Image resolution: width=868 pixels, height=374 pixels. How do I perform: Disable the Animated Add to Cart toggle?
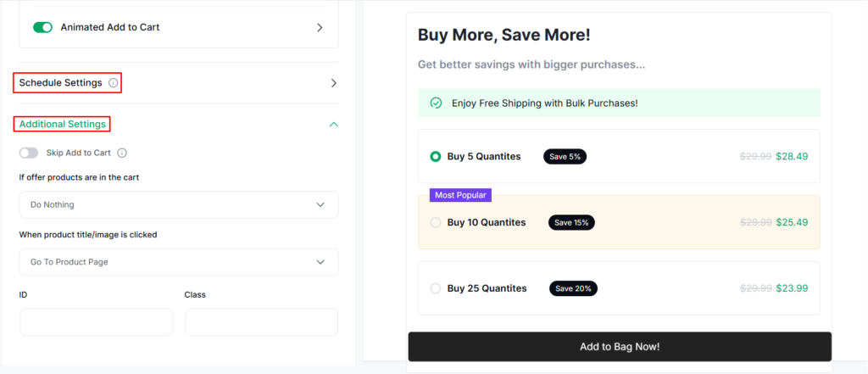click(x=42, y=27)
